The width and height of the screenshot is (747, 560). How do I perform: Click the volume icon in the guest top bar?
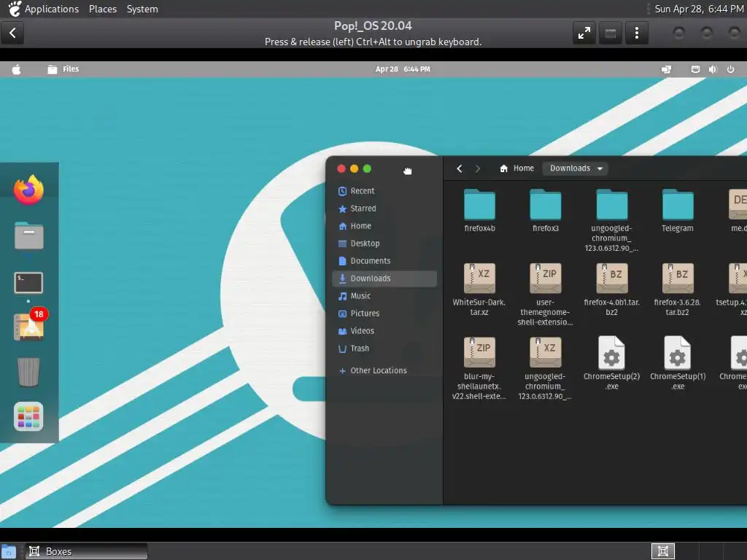pyautogui.click(x=713, y=69)
